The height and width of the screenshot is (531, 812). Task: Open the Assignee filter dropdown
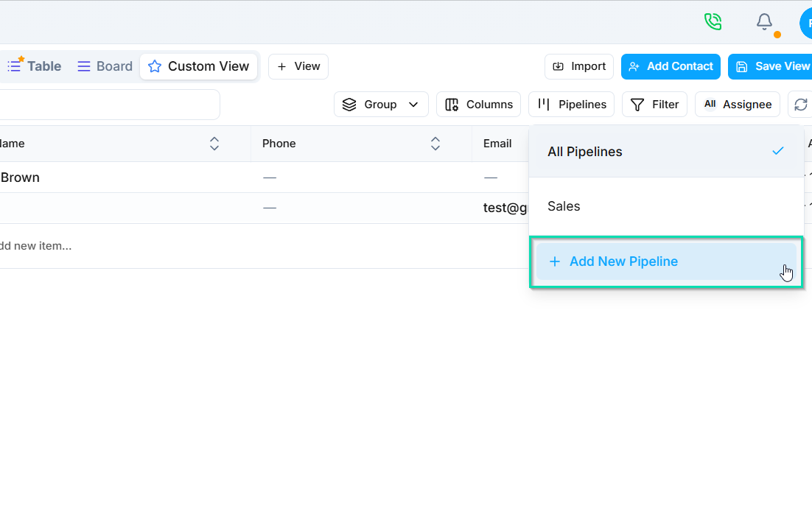click(x=738, y=104)
